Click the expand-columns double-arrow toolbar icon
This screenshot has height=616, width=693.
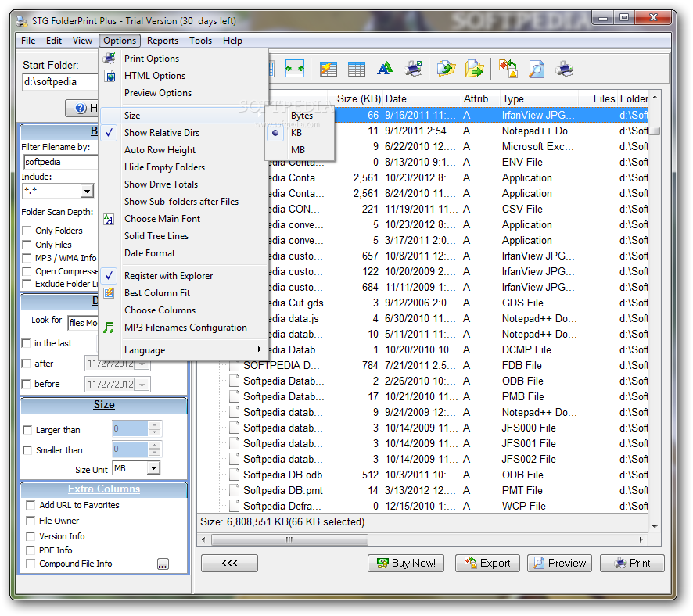click(x=294, y=69)
